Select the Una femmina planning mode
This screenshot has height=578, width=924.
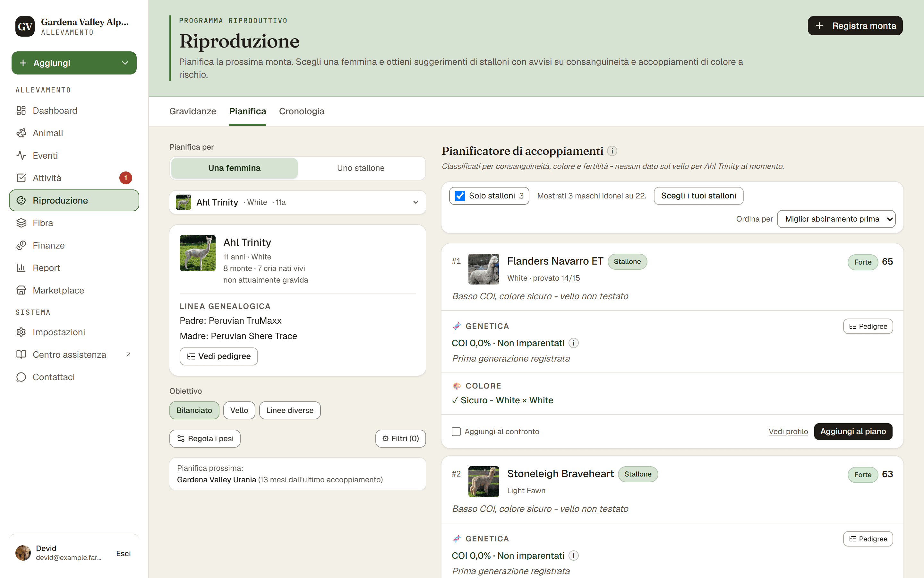235,168
